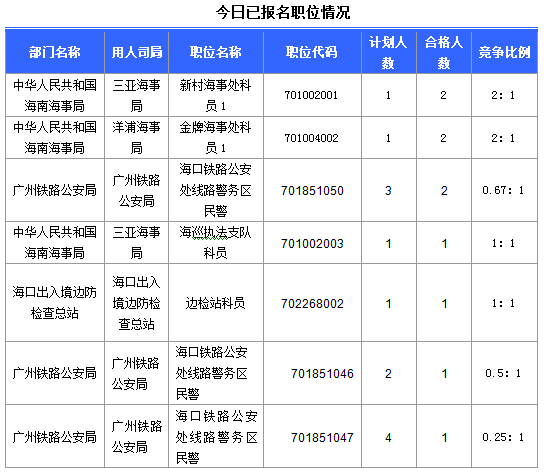Select position code 701002003
The image size is (548, 475).
coord(312,244)
